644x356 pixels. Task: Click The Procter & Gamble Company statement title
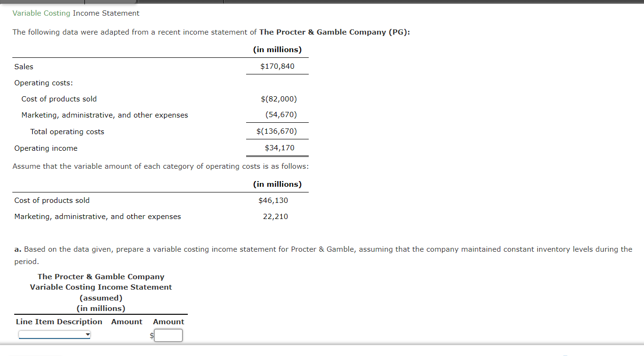tap(101, 276)
